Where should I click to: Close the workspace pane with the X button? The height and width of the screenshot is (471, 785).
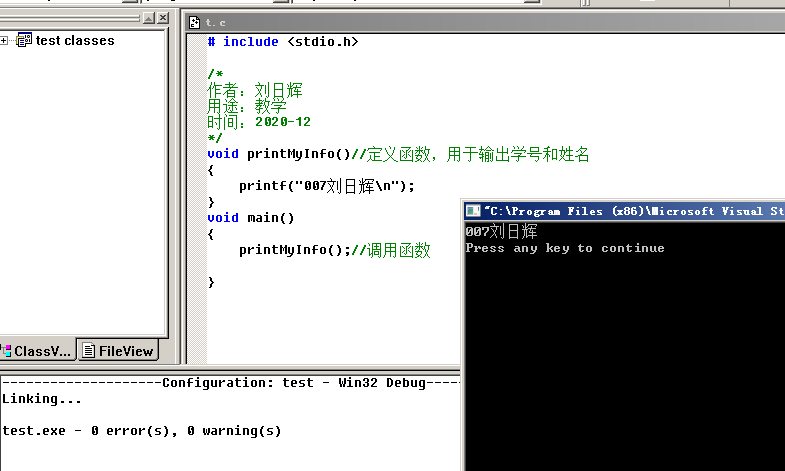[x=163, y=18]
